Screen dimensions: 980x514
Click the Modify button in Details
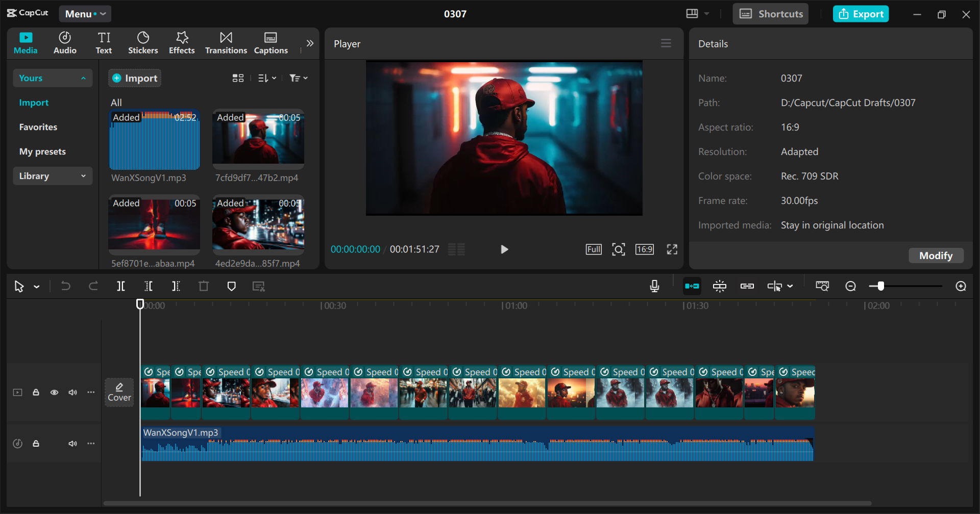pyautogui.click(x=936, y=255)
